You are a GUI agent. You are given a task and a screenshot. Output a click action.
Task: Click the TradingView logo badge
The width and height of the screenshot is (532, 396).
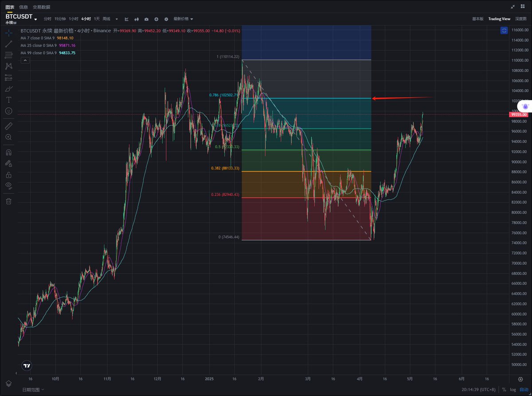[x=27, y=366]
